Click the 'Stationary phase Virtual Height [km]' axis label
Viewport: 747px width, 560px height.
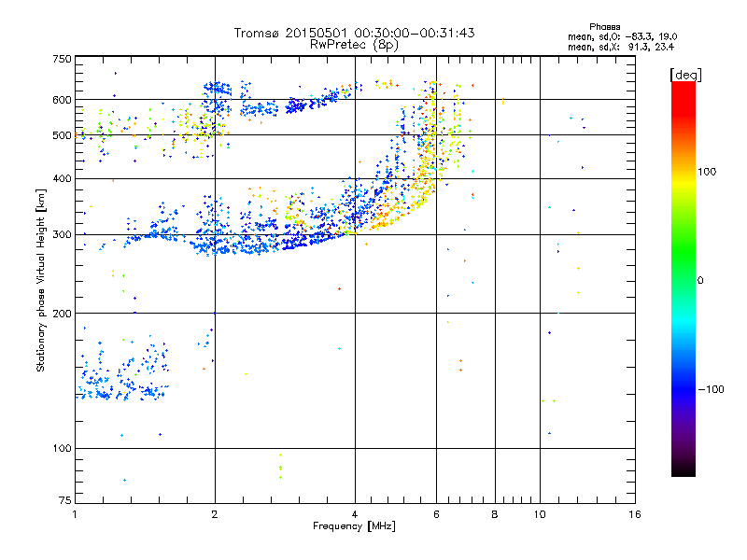tap(41, 280)
